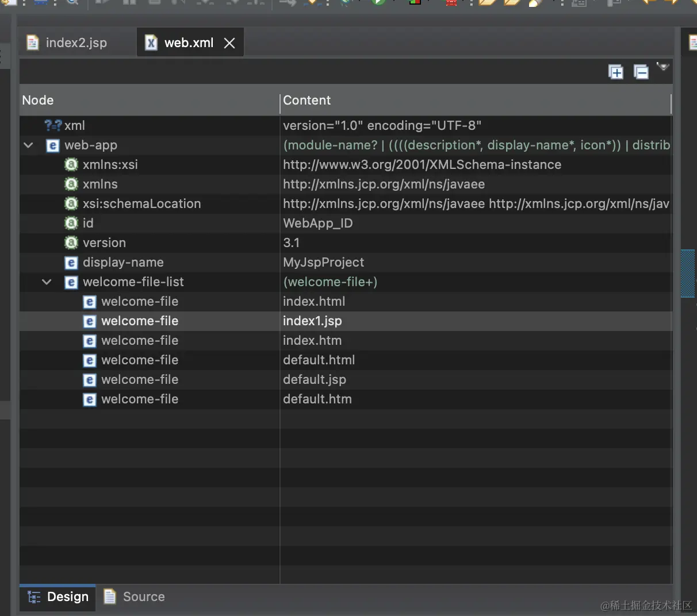Select the id attribute row
The height and width of the screenshot is (616, 697).
[346, 224]
